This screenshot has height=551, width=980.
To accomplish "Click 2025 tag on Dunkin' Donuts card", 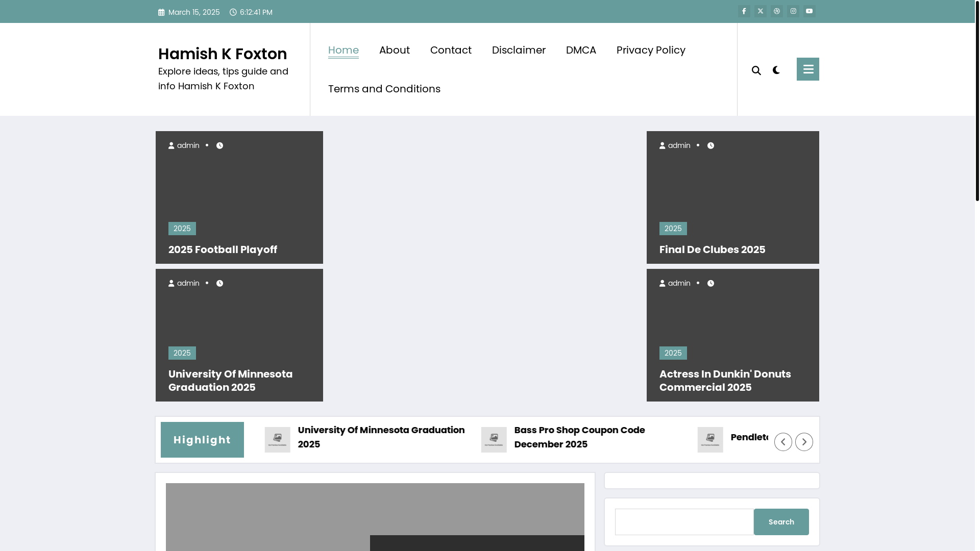I will [673, 353].
